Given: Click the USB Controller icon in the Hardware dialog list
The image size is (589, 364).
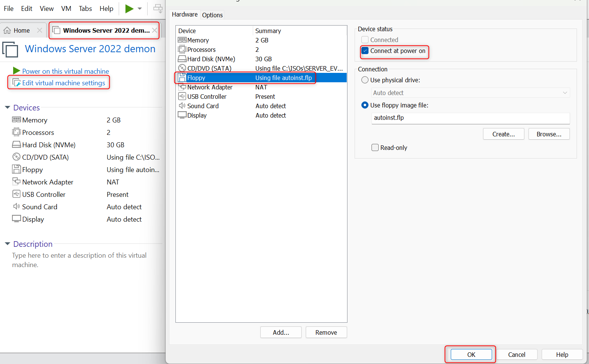Looking at the screenshot, I should [182, 96].
